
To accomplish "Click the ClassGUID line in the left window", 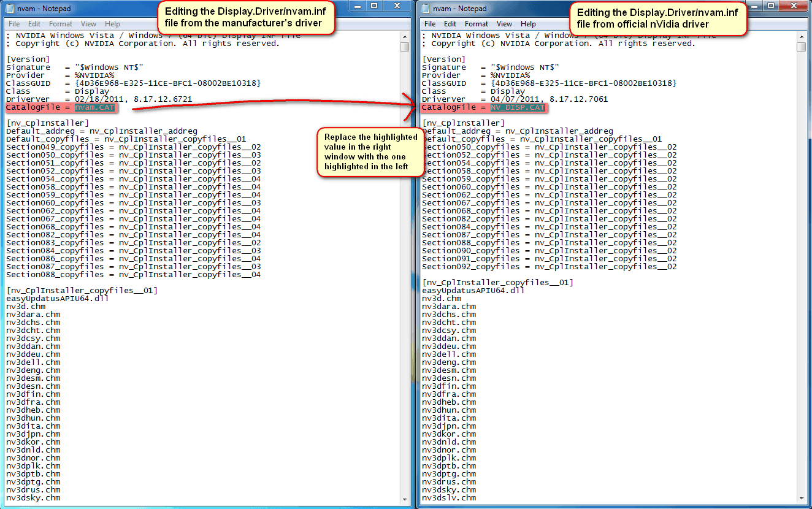I will click(x=133, y=83).
